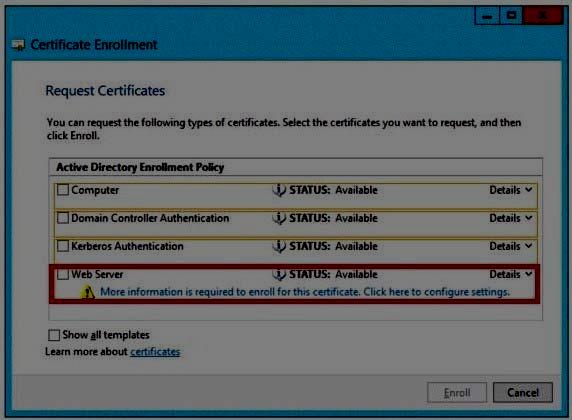Expand Details for Kerberos Authentication

click(511, 246)
